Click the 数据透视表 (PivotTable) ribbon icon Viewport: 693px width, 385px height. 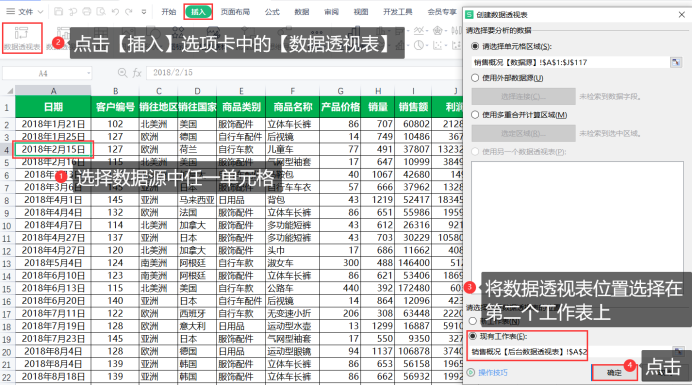(x=22, y=38)
